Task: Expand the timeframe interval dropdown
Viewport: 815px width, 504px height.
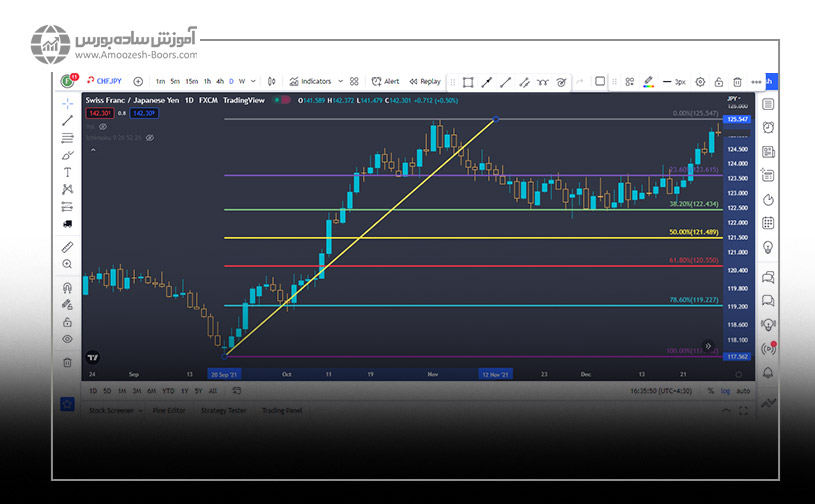Action: [254, 81]
